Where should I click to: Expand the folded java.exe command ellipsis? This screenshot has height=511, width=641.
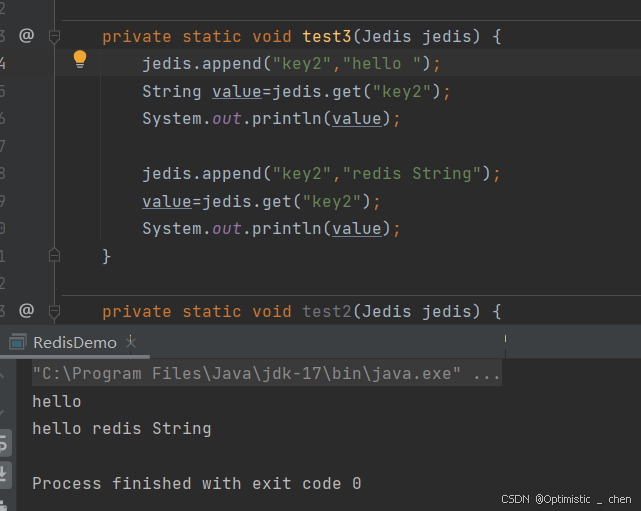[487, 375]
